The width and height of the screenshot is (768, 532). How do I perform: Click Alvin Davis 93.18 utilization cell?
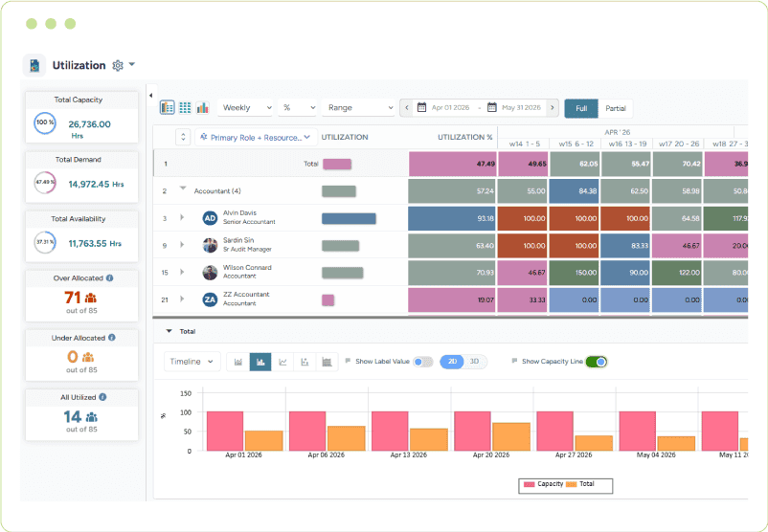click(452, 218)
